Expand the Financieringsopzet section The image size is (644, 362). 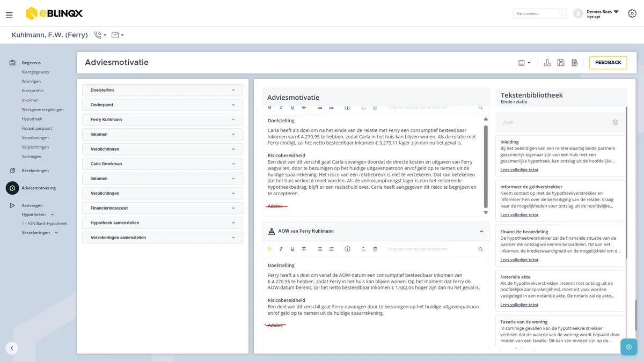163,208
